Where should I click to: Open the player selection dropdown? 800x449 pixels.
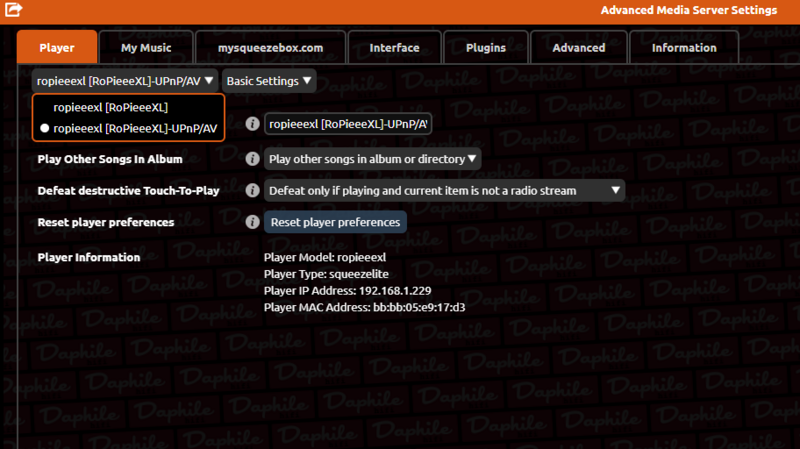tap(125, 81)
